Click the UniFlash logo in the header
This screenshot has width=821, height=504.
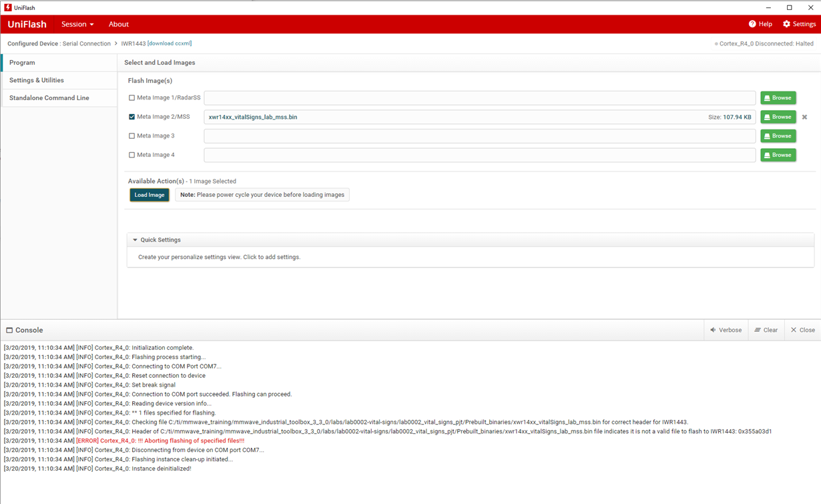click(x=27, y=24)
